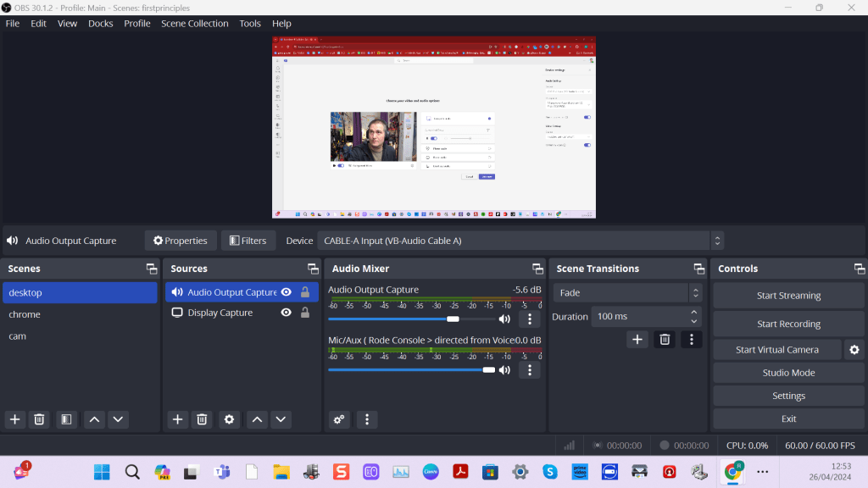Decrease transition duration stepper
This screenshot has height=488, width=868.
click(x=693, y=321)
